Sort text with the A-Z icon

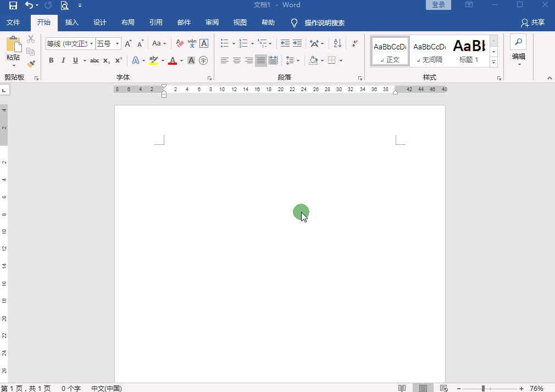[x=337, y=43]
